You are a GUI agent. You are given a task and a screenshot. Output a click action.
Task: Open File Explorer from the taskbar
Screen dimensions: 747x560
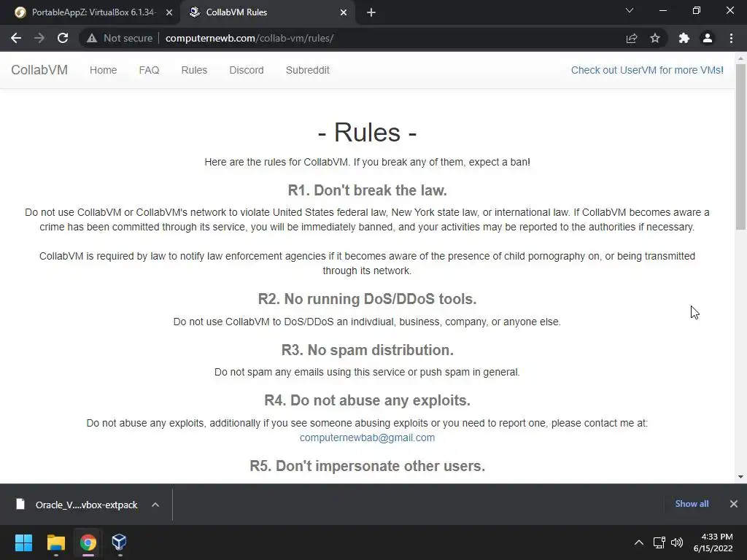55,542
